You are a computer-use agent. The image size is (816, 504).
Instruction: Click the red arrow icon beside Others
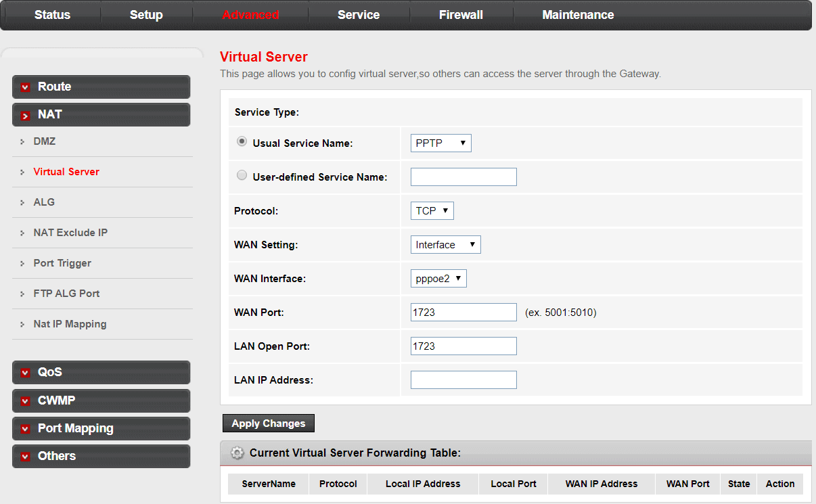[26, 457]
